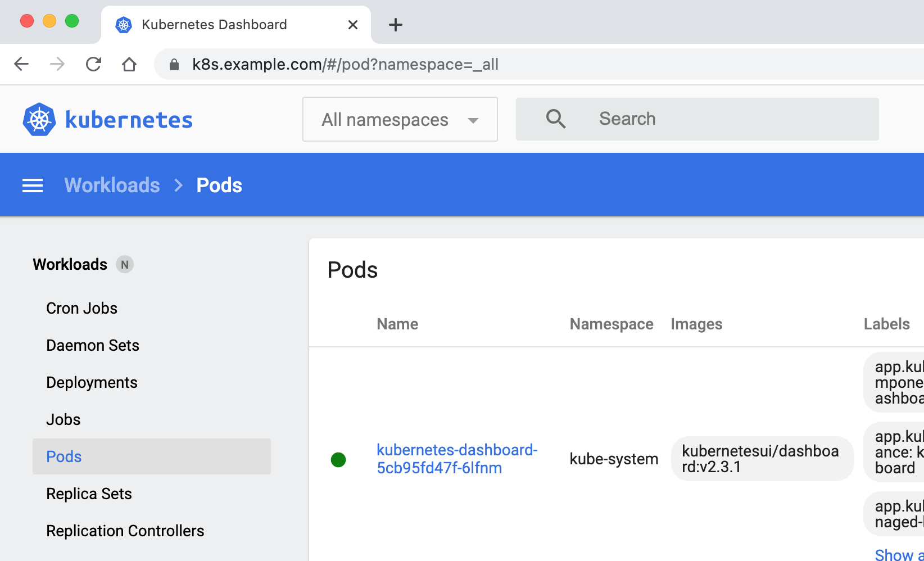Viewport: 924px width, 561px height.
Task: Click the Workloads breadcrumb link
Action: click(112, 186)
